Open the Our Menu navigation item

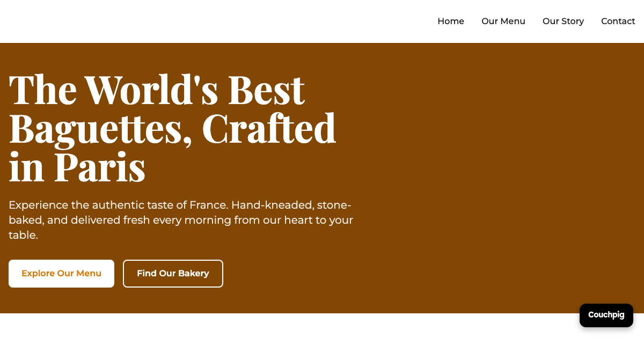point(503,21)
